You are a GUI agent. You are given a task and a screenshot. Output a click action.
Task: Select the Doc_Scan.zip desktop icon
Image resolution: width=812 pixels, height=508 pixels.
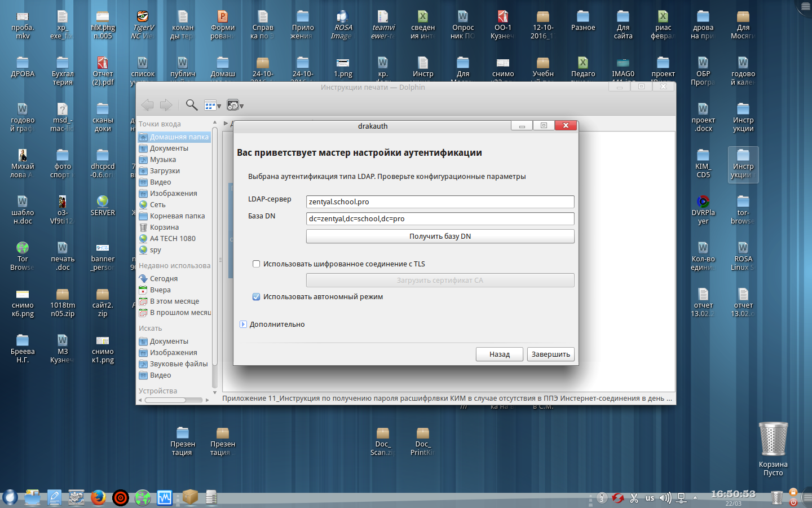point(383,441)
